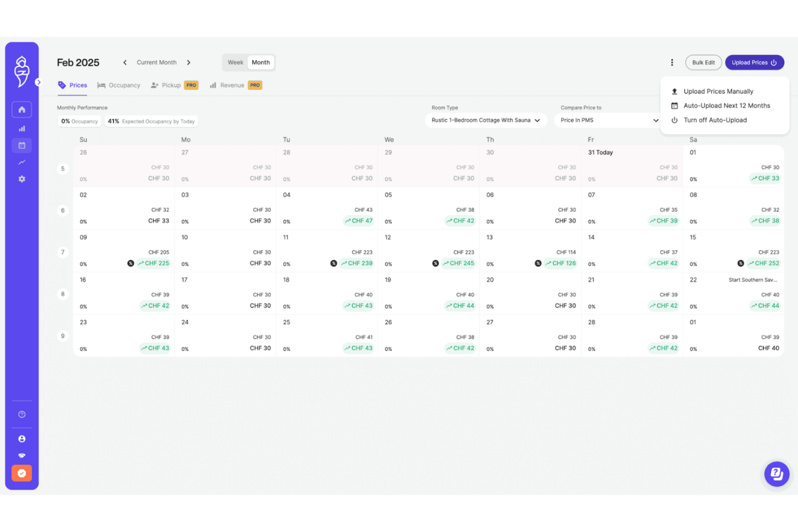Click the user account icon in the sidebar
Viewport: 798px width, 532px height.
pyautogui.click(x=22, y=438)
